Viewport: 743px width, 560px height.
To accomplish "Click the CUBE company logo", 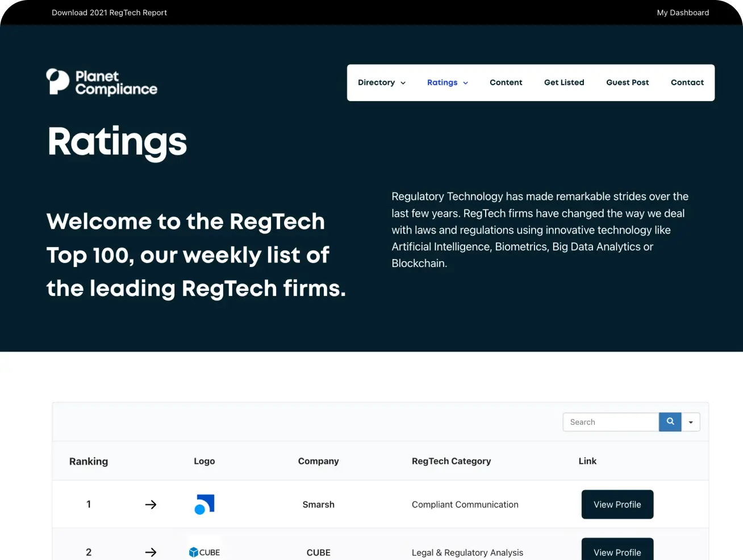I will click(x=204, y=552).
